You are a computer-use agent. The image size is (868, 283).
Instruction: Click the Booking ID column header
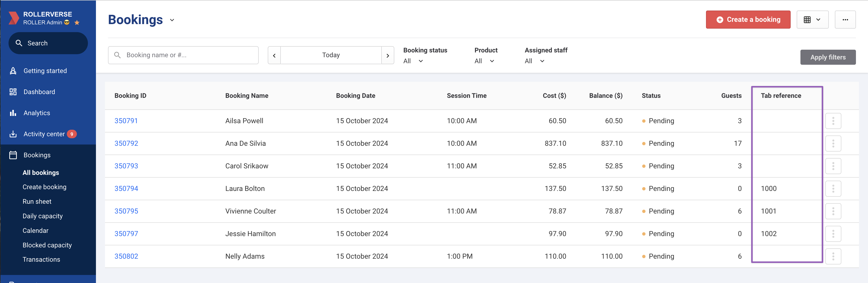[130, 96]
